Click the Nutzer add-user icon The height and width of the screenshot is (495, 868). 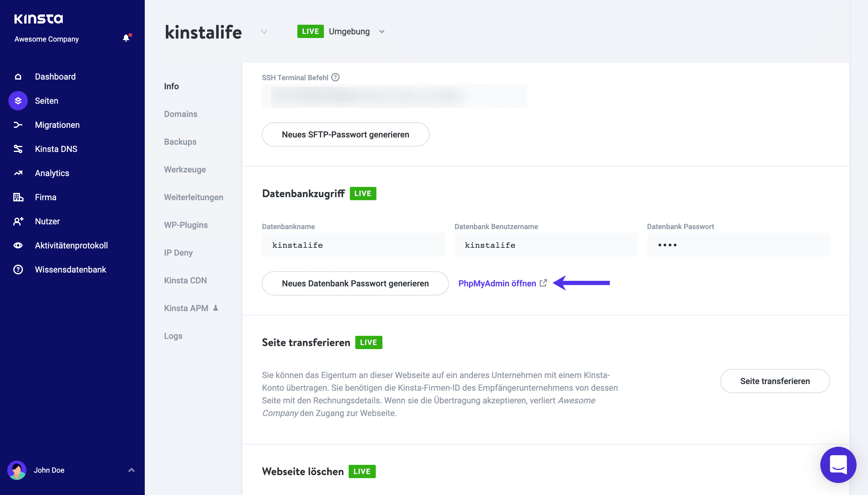(x=18, y=221)
